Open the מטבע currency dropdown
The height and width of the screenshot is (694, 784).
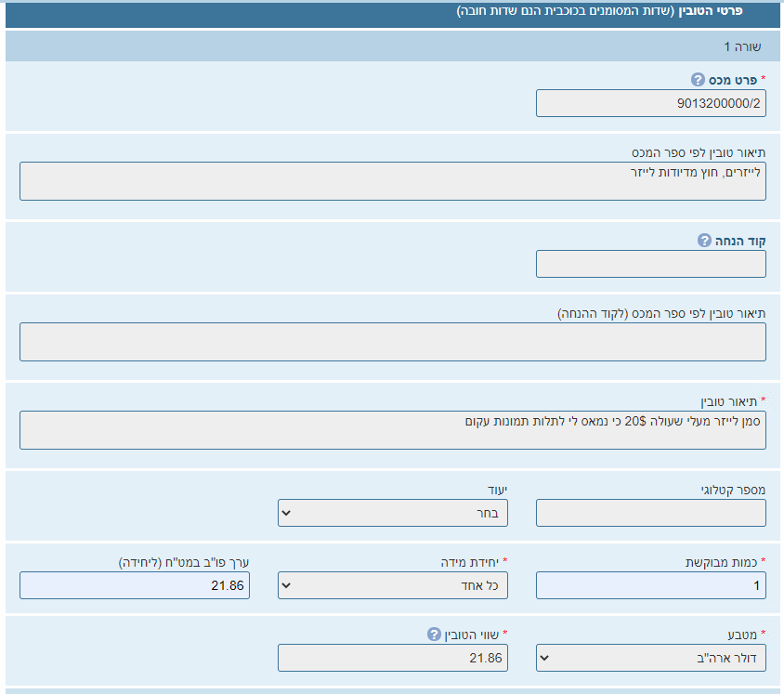coord(650,658)
